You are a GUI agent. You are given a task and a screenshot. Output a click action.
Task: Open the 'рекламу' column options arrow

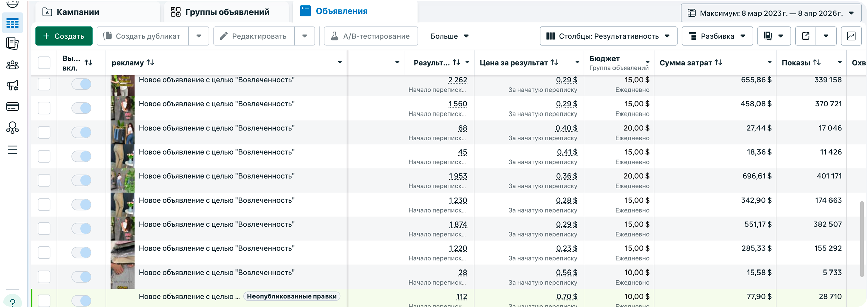click(340, 62)
